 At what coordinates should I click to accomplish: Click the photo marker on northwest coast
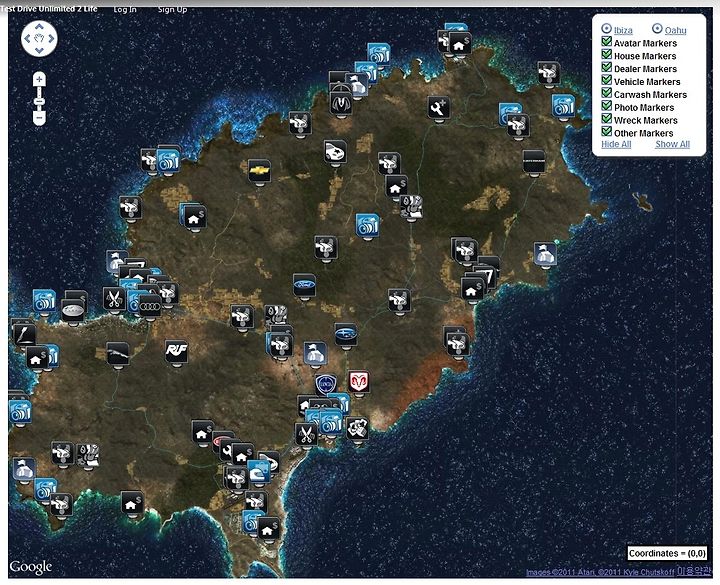click(168, 160)
